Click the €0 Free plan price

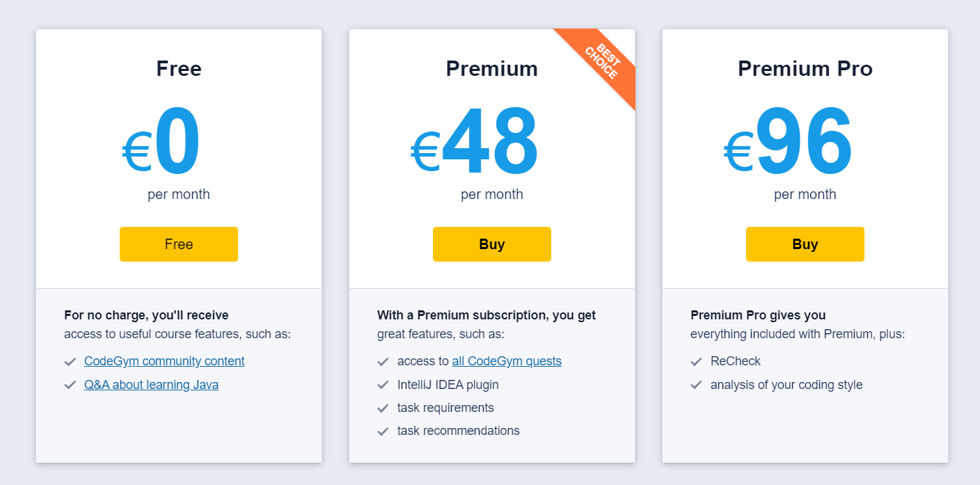(162, 143)
